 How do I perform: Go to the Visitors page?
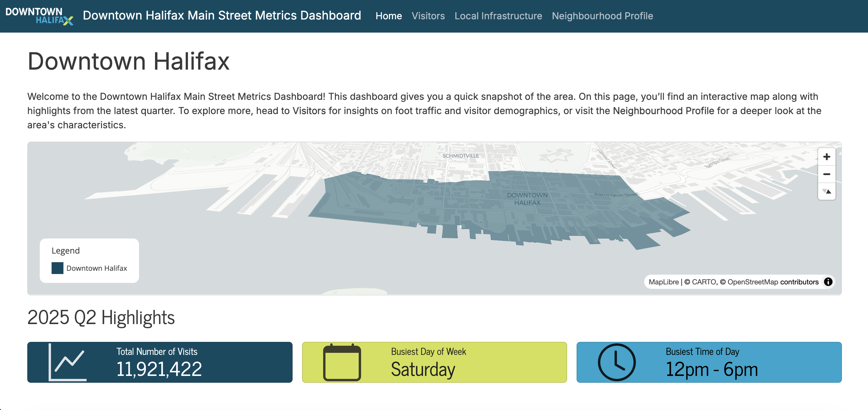pos(428,16)
